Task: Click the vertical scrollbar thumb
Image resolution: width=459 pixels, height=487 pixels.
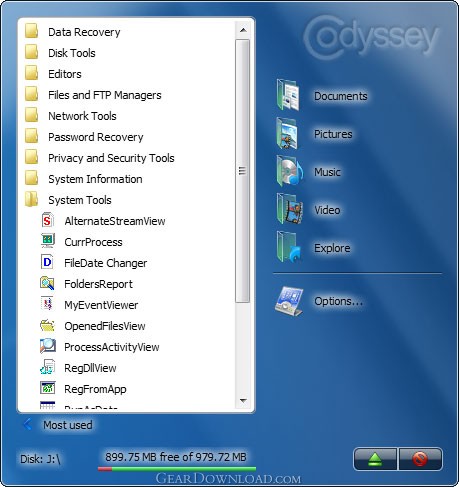Action: (x=242, y=171)
